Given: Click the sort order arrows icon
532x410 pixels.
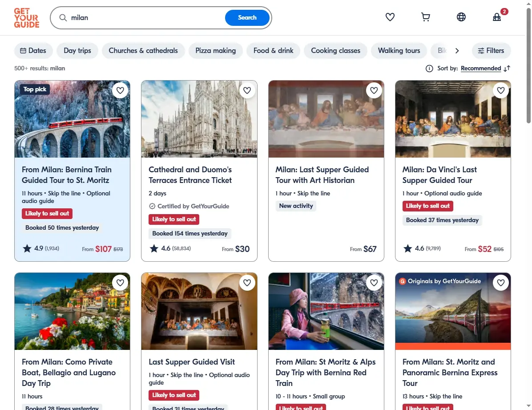Looking at the screenshot, I should click(507, 69).
